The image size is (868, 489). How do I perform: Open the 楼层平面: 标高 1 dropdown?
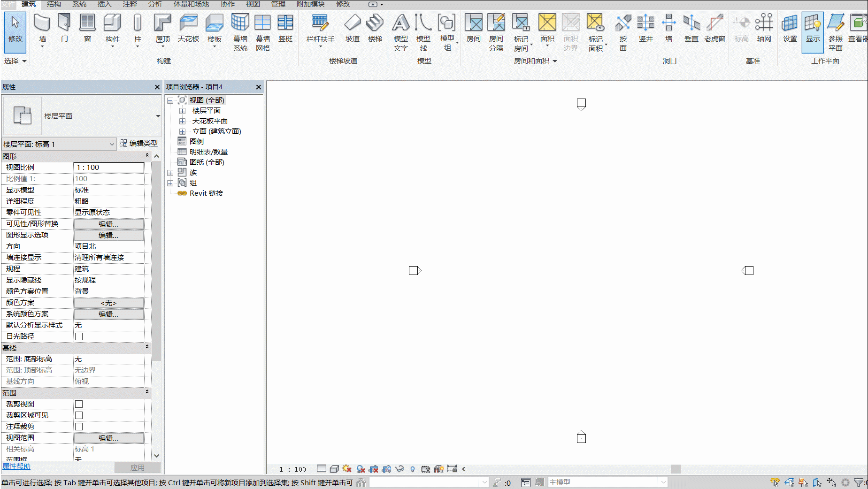point(59,144)
